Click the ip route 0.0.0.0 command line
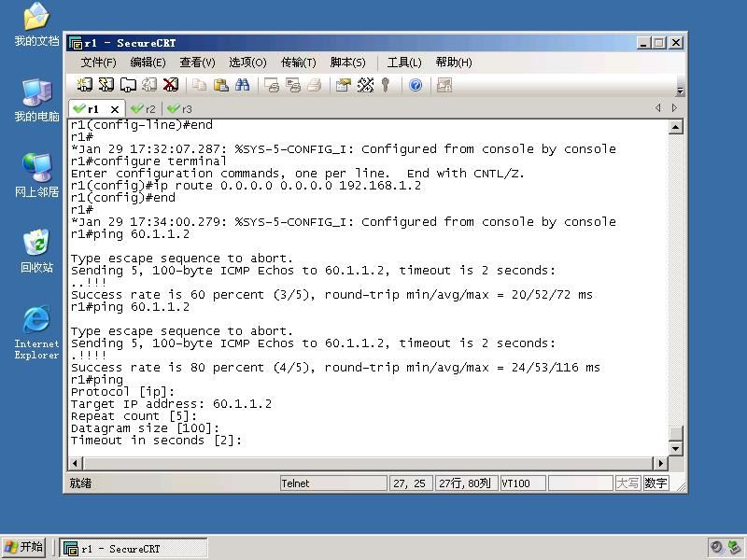Image resolution: width=747 pixels, height=560 pixels. point(246,186)
